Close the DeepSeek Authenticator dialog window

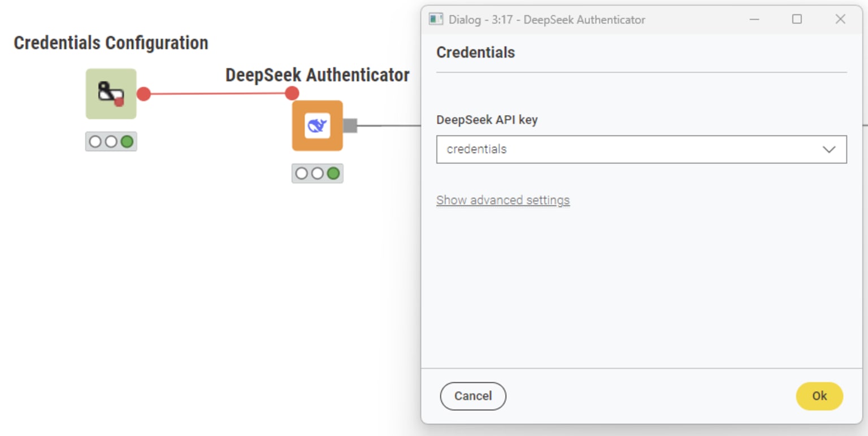pos(840,19)
